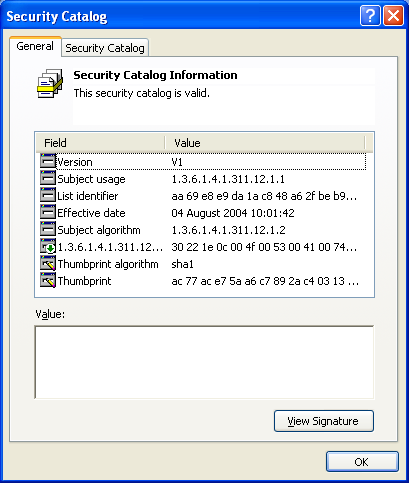Click the Subject algorithm row icon
The width and height of the screenshot is (409, 483).
[48, 229]
